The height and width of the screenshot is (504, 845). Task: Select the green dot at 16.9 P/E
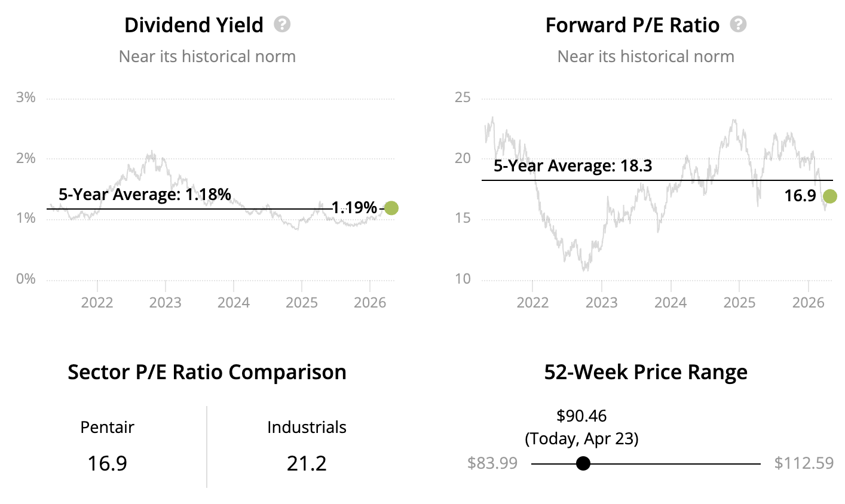[x=829, y=196]
